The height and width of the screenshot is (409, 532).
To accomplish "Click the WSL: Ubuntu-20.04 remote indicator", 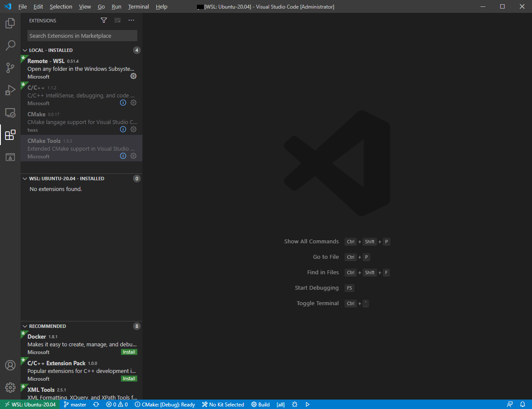I will point(30,404).
